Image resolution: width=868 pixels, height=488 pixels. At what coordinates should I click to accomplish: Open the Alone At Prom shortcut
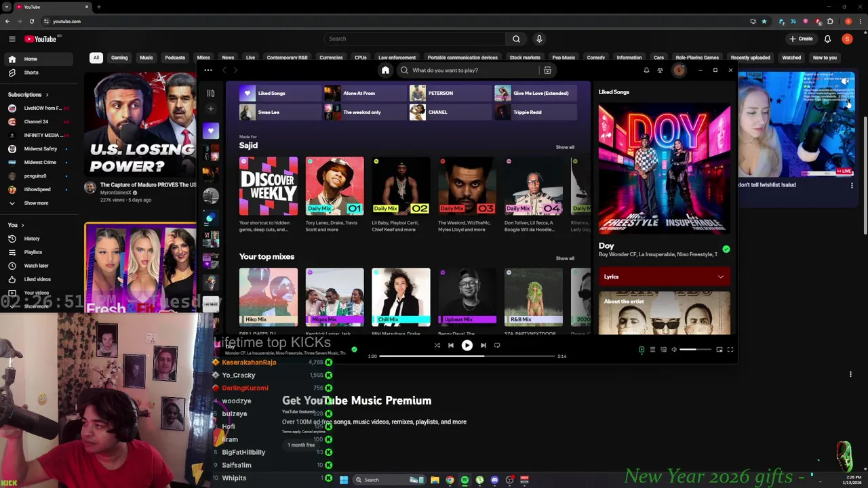coord(364,93)
